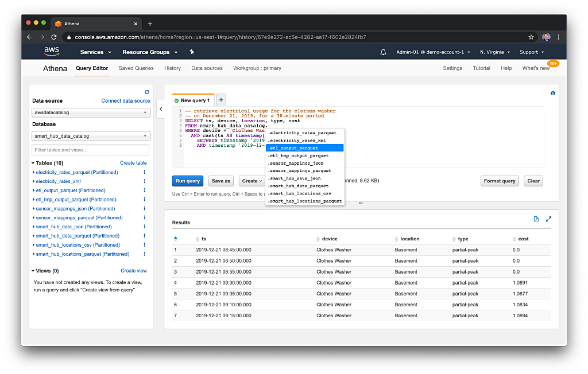Open the options menu for smart_hub_locations_csv
Image resolution: width=588 pixels, height=374 pixels.
click(x=144, y=245)
